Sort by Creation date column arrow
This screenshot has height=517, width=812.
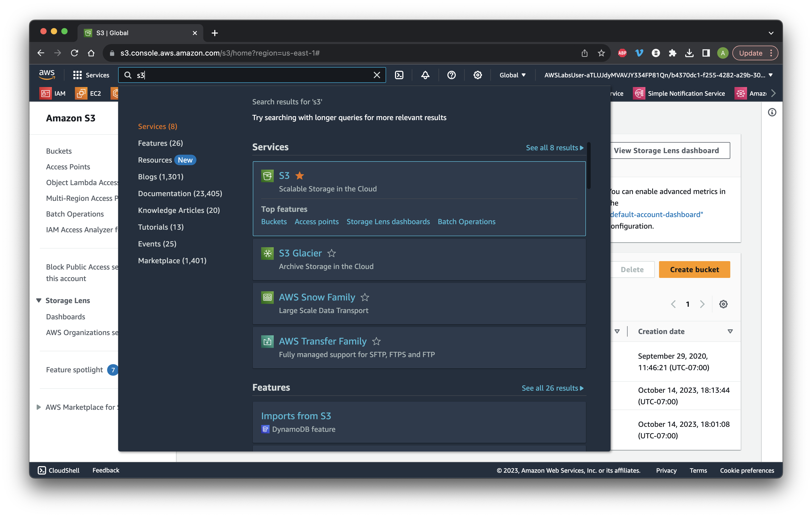tap(730, 331)
